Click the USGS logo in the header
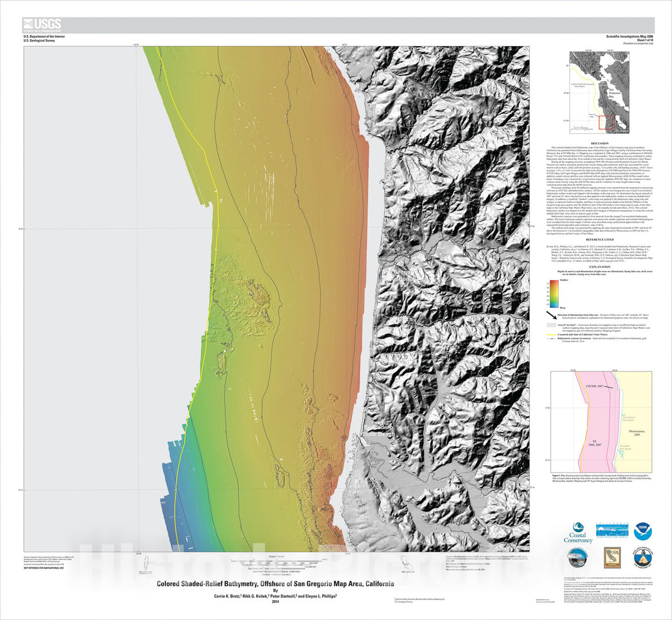Viewport: 672px width, 620px height. (x=42, y=25)
